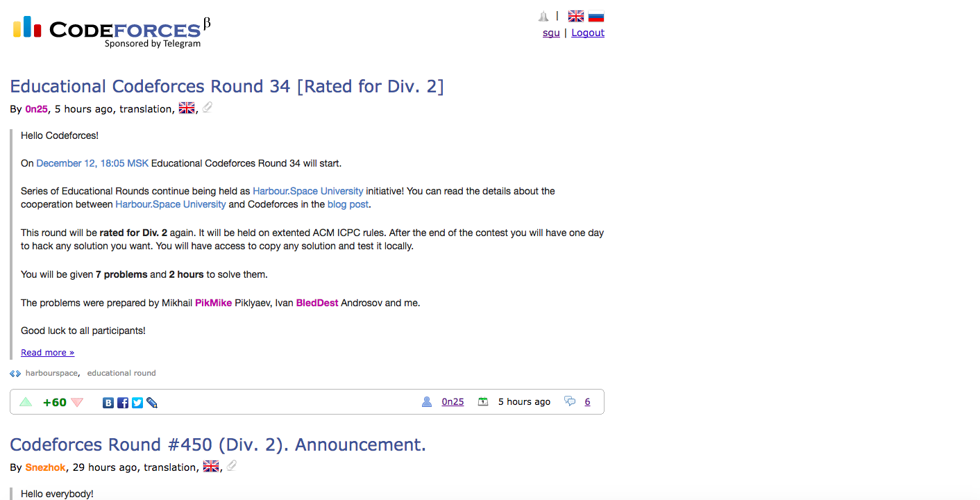Click paperclip icon on Educational Round 34 post
Image resolution: width=980 pixels, height=500 pixels.
pos(207,108)
